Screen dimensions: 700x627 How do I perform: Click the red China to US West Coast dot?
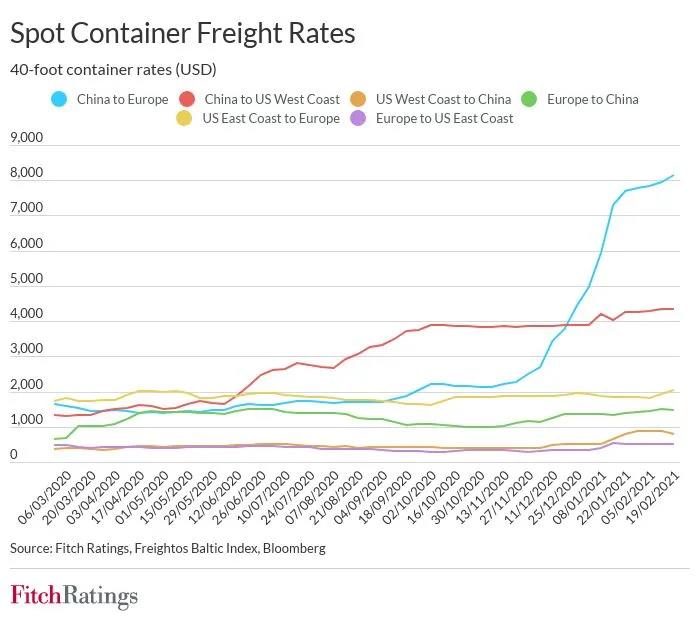pos(185,99)
